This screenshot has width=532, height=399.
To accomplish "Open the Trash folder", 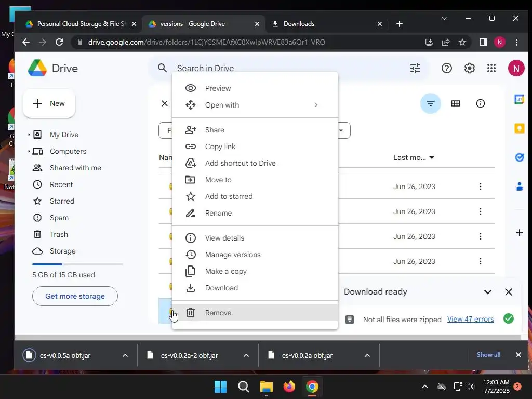I will 59,234.
